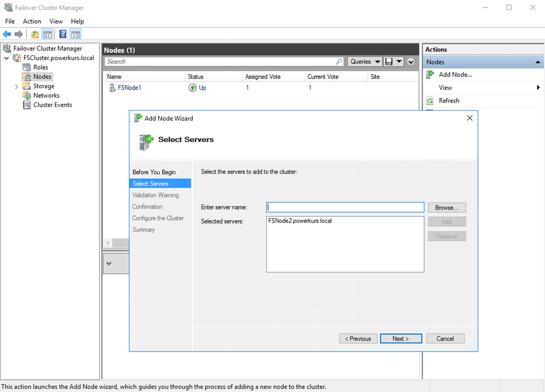Click the Confirmation wizard step
This screenshot has height=392, width=545.
pos(147,206)
